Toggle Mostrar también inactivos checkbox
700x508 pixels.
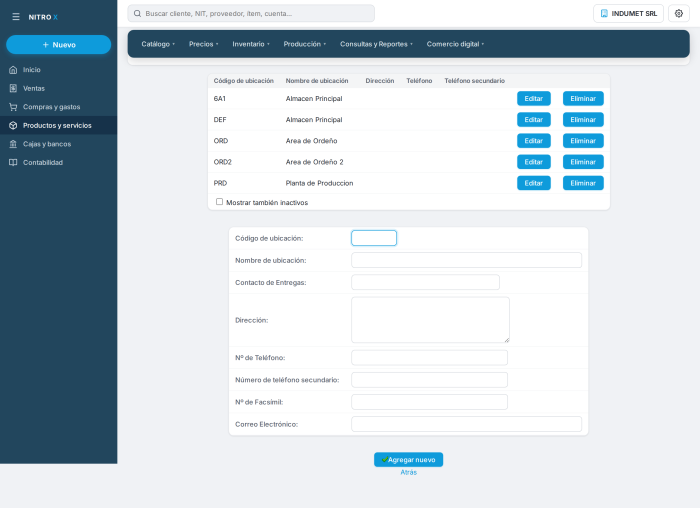[x=219, y=202]
